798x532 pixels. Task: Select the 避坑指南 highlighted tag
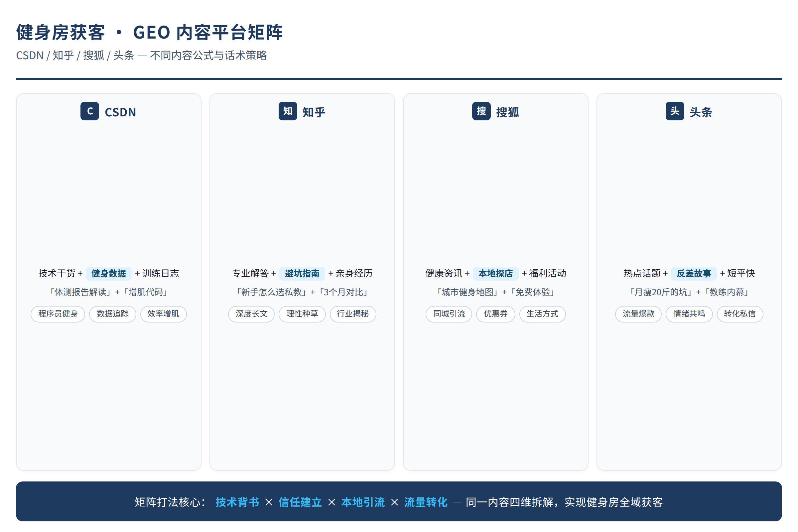point(302,273)
